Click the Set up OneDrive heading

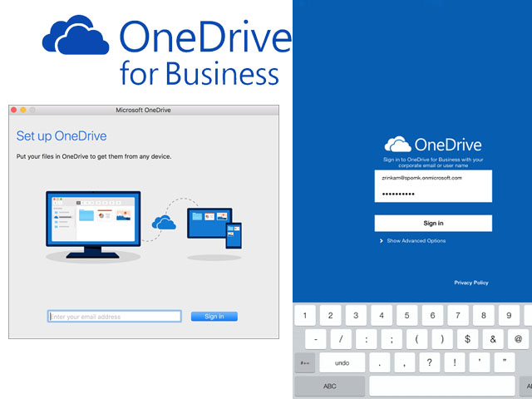coord(62,136)
